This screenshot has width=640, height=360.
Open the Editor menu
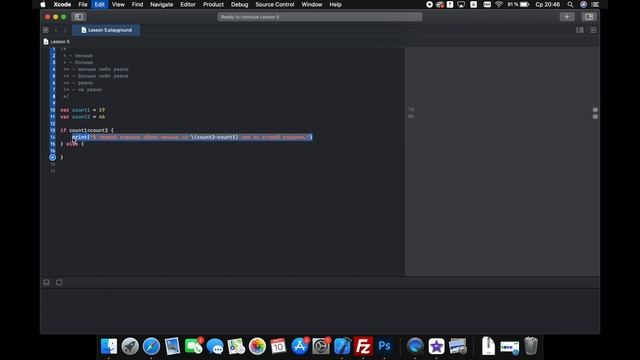tap(188, 4)
